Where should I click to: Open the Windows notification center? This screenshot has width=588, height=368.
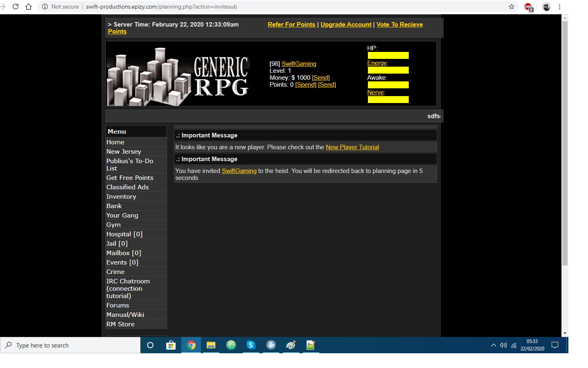[x=555, y=345]
